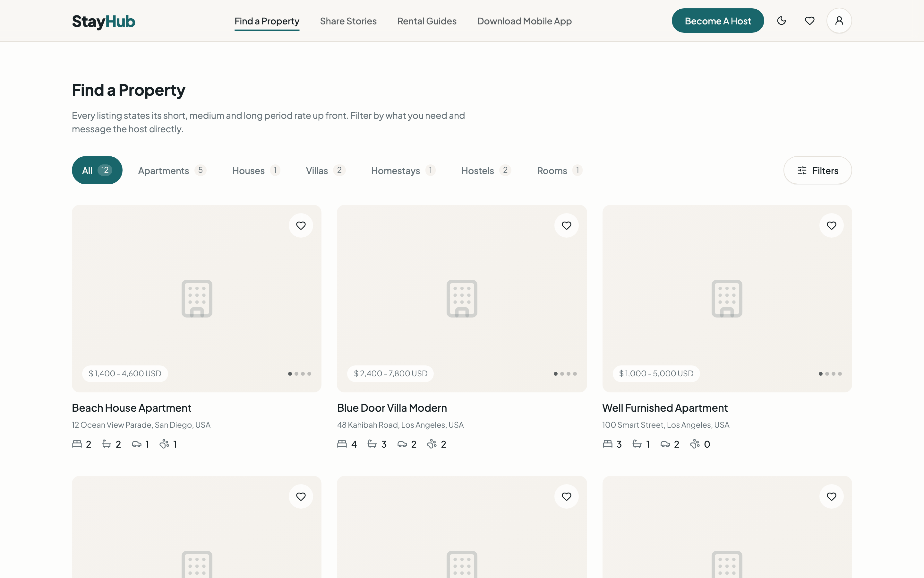Click Blue Door Villa Modern title

392,408
